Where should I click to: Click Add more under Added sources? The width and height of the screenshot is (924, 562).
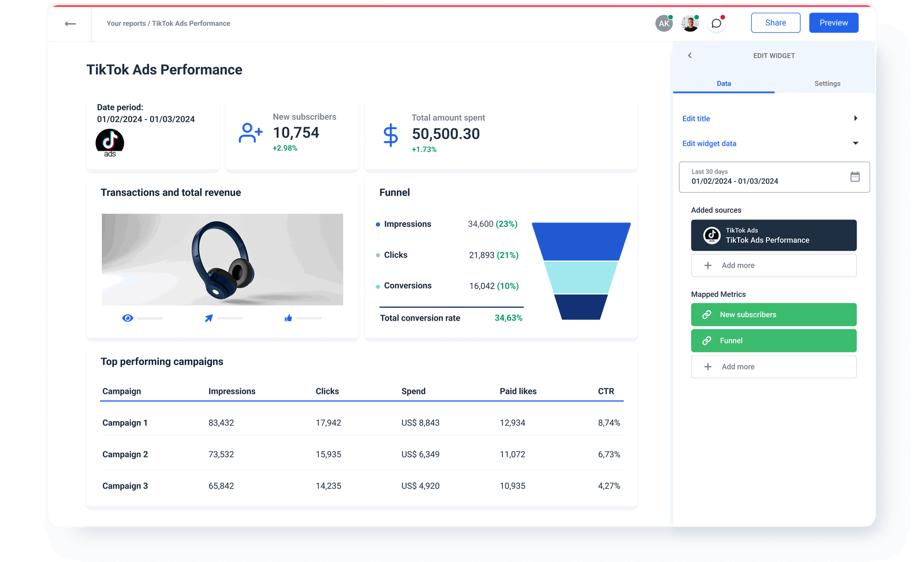tap(773, 265)
